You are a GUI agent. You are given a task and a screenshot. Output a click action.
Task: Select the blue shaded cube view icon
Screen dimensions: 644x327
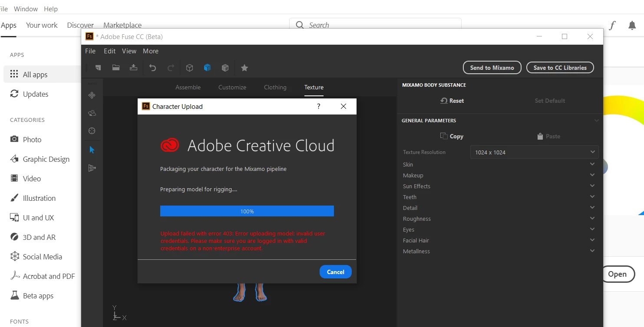click(x=207, y=68)
